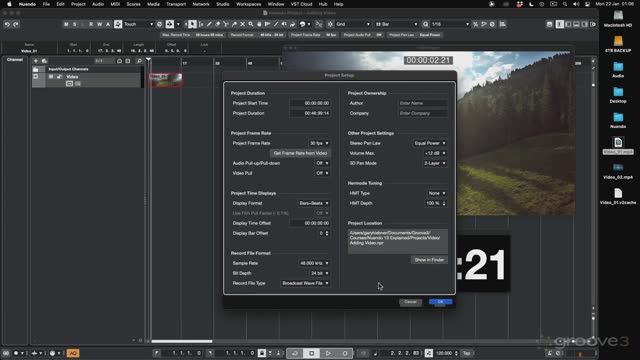Viewport: 640px width, 360px height.
Task: Open the Video Pull dropdown
Action: point(322,173)
